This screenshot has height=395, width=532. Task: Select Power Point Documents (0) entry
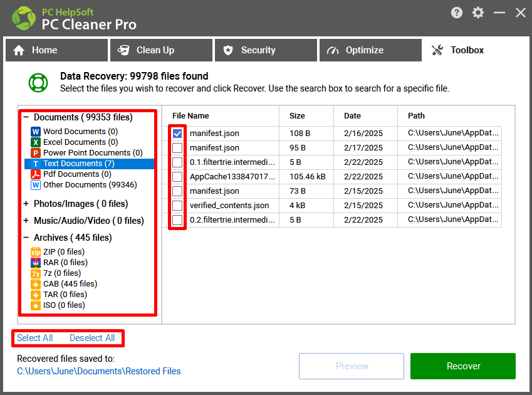pos(93,153)
